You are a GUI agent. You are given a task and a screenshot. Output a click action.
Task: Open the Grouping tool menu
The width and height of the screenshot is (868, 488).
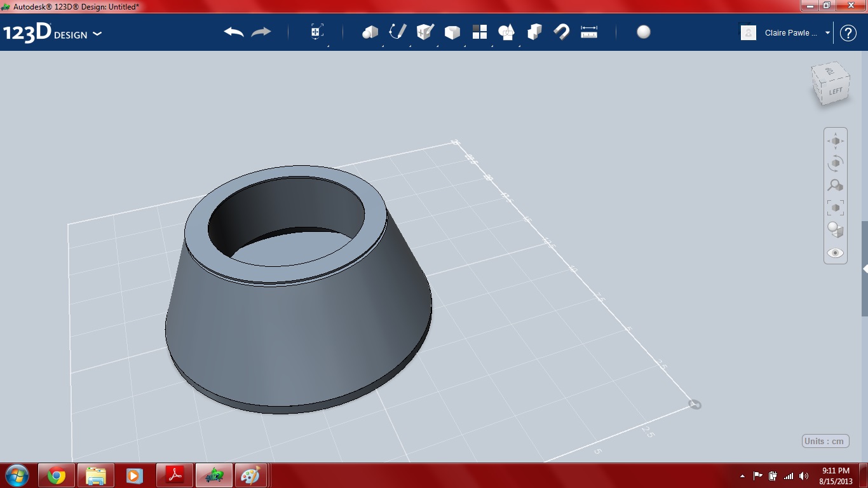coord(507,32)
